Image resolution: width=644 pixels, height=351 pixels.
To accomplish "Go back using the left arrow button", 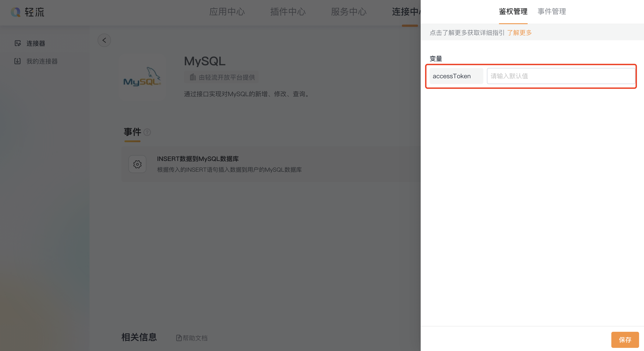I will (104, 40).
